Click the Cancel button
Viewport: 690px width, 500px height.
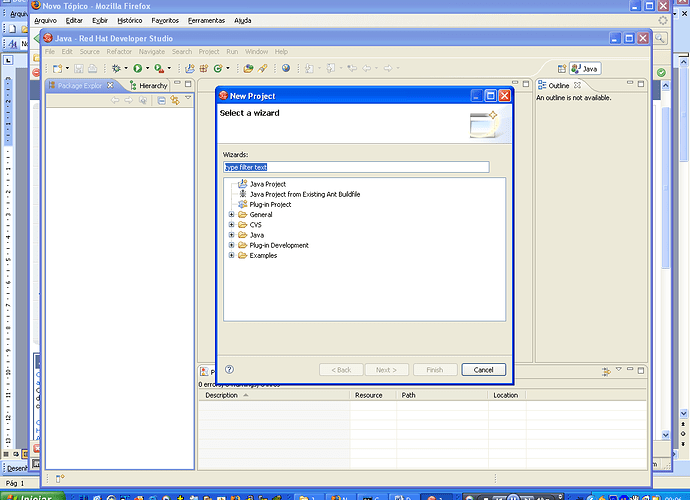[x=484, y=370]
